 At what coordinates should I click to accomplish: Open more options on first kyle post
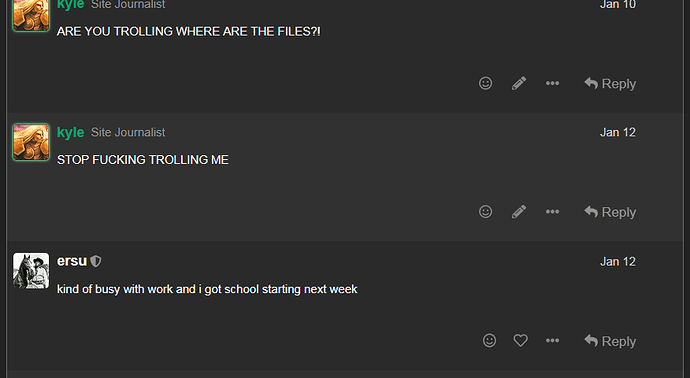click(x=552, y=83)
